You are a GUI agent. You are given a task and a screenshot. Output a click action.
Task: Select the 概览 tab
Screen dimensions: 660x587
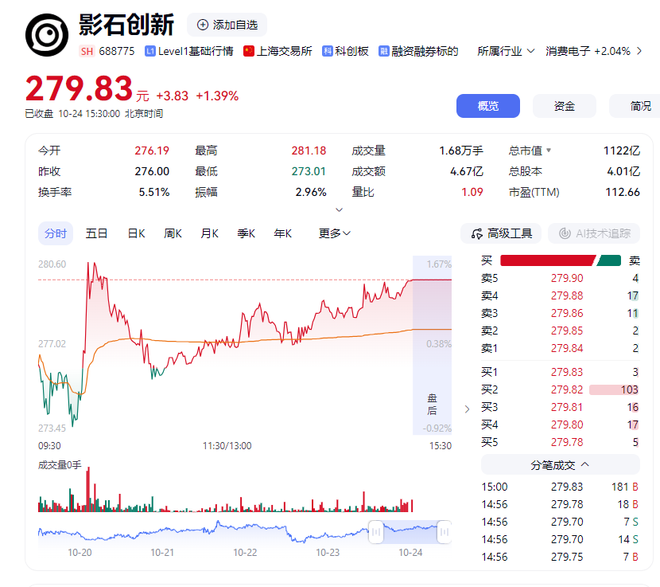click(488, 106)
